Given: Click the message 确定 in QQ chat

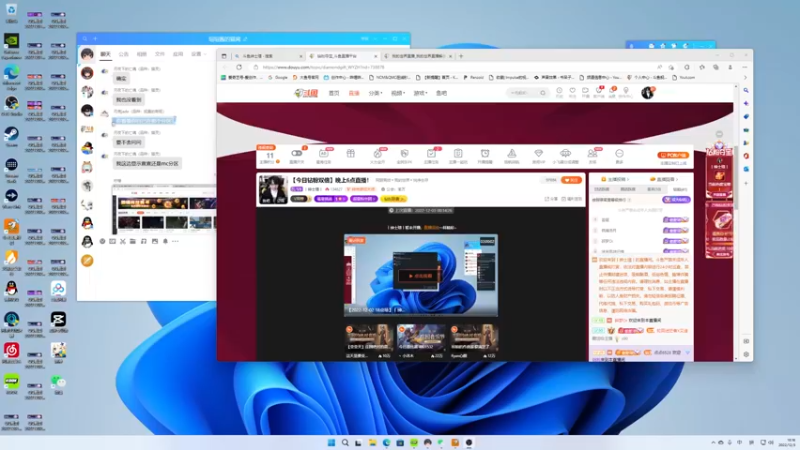Looking at the screenshot, I should pyautogui.click(x=121, y=79).
